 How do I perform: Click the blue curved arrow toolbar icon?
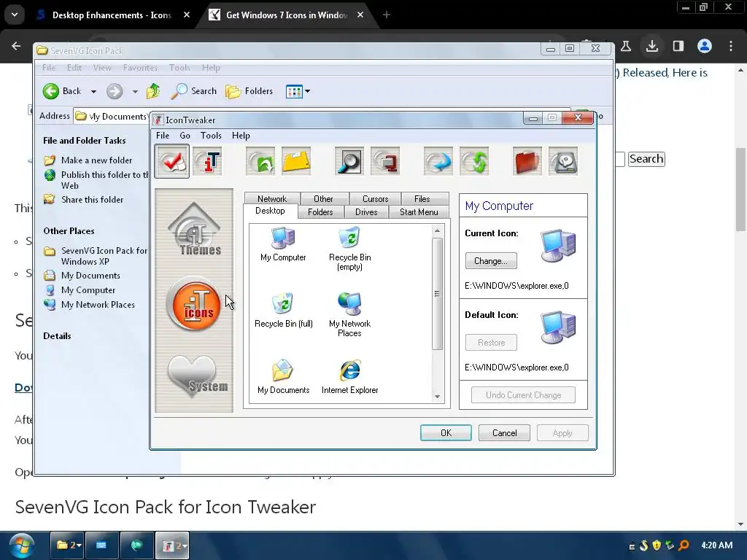[x=438, y=161]
